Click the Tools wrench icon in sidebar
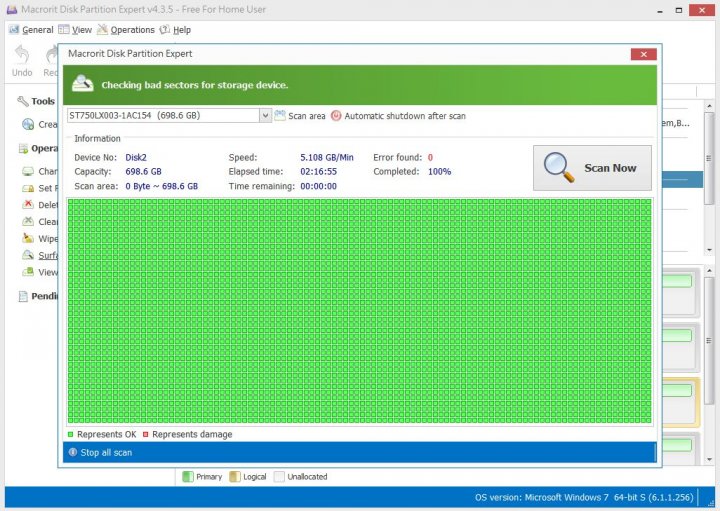Screen dimensions: 720x511 click(22, 101)
